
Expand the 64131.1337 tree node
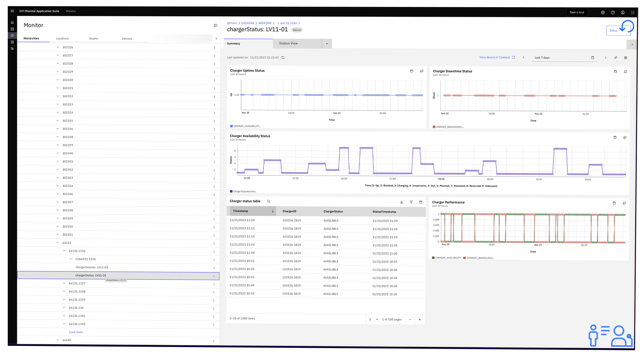pyautogui.click(x=64, y=283)
